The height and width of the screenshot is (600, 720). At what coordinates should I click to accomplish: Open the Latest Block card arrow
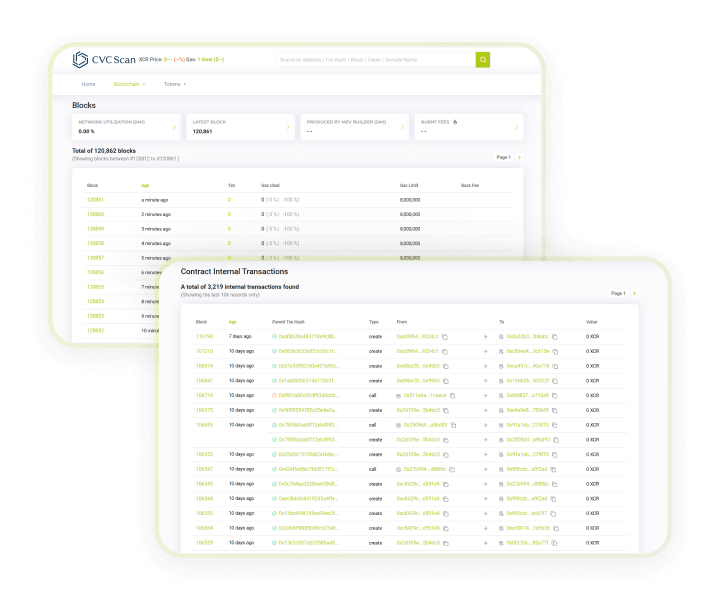pos(288,127)
